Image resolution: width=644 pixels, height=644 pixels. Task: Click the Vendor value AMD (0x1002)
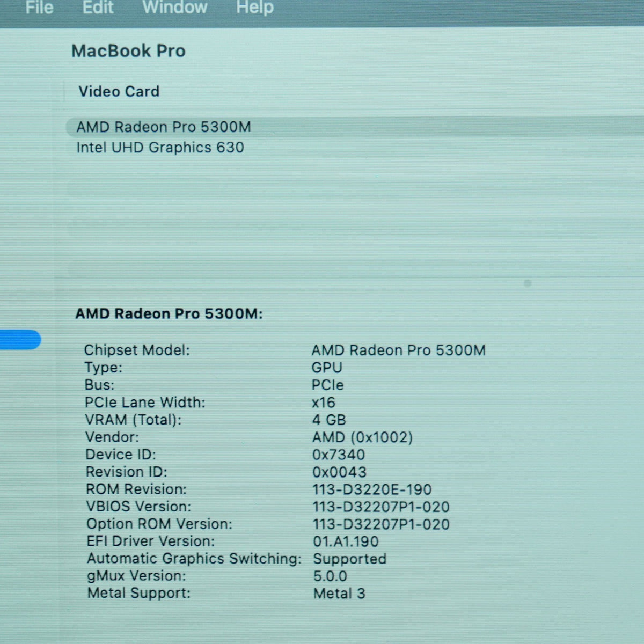click(x=363, y=437)
